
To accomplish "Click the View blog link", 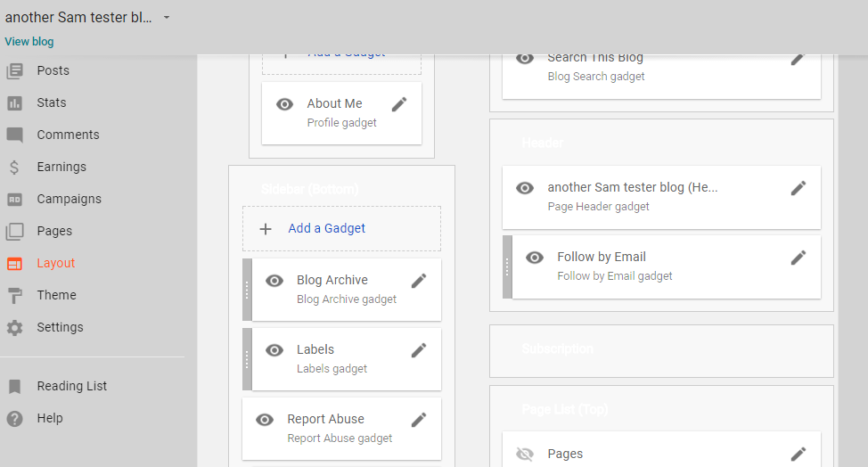I will coord(29,42).
